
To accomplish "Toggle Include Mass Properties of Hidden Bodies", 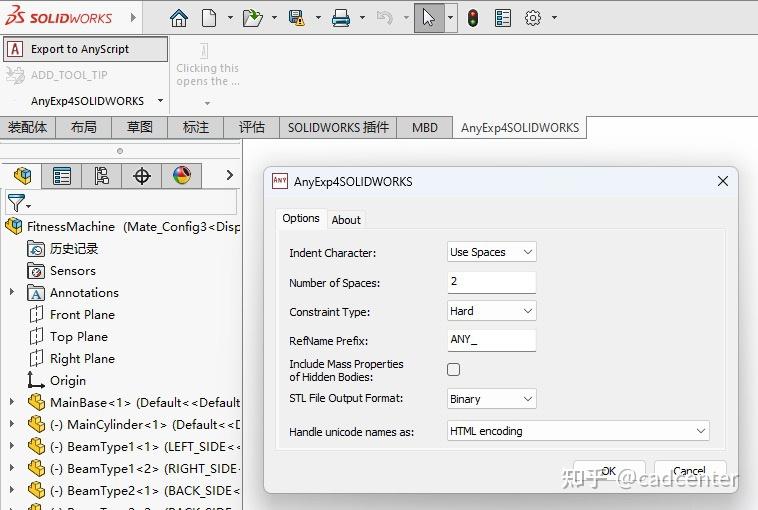I will [453, 369].
